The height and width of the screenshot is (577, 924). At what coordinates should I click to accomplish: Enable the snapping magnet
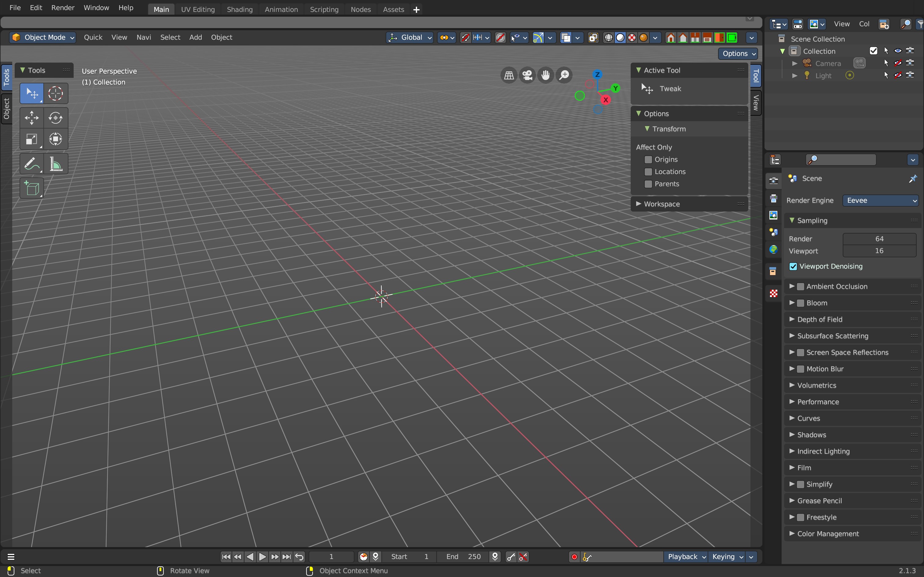point(465,37)
